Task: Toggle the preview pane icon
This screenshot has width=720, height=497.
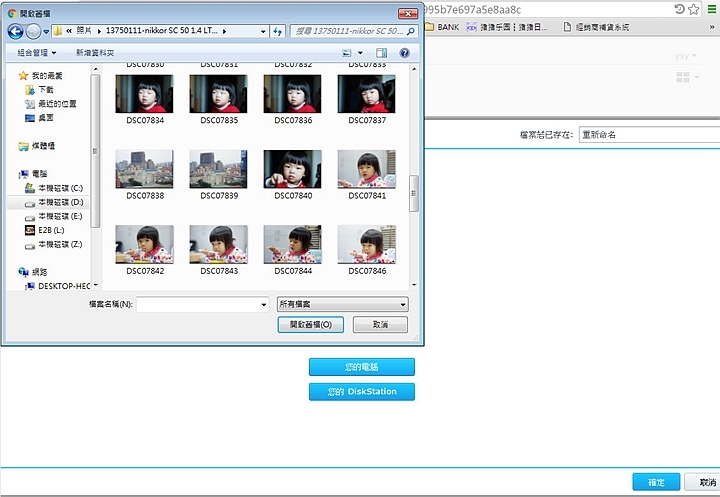Action: 382,52
